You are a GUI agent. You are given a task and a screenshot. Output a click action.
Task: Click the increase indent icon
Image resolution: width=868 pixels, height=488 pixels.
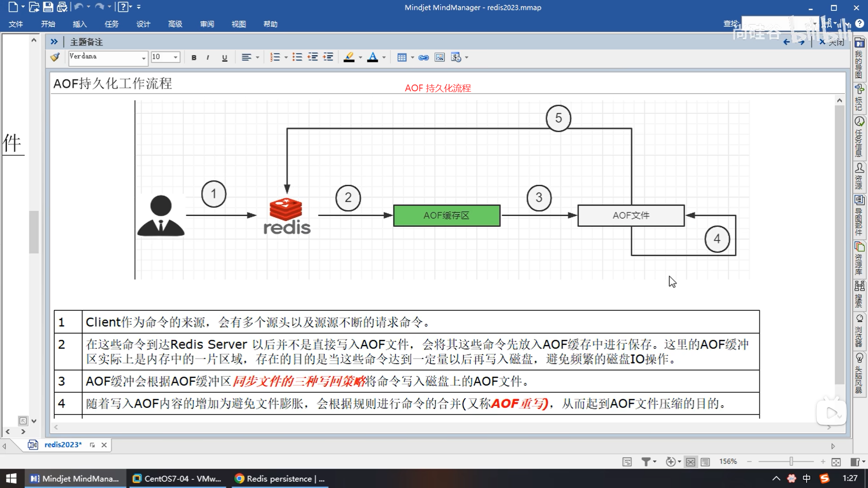pos(328,57)
